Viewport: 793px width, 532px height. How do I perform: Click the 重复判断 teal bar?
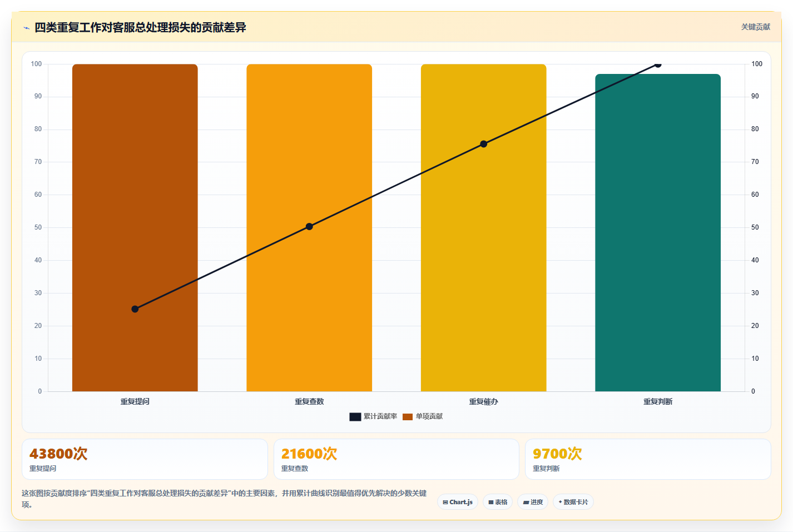tap(658, 233)
